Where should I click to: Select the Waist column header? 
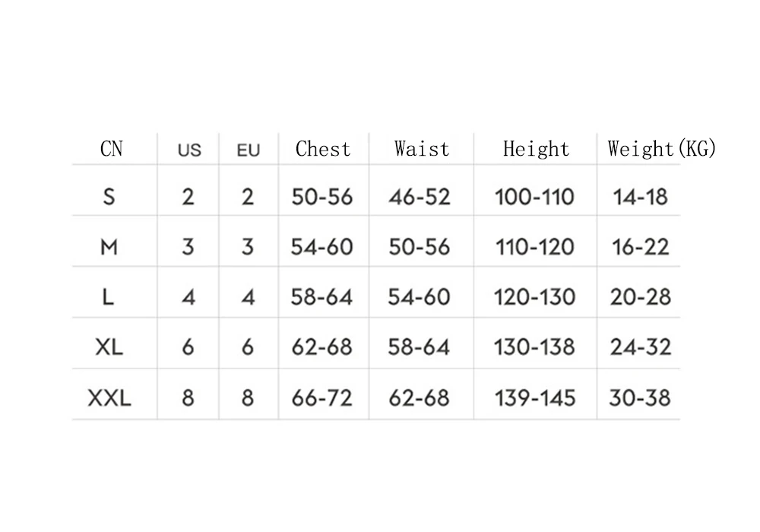(x=422, y=149)
